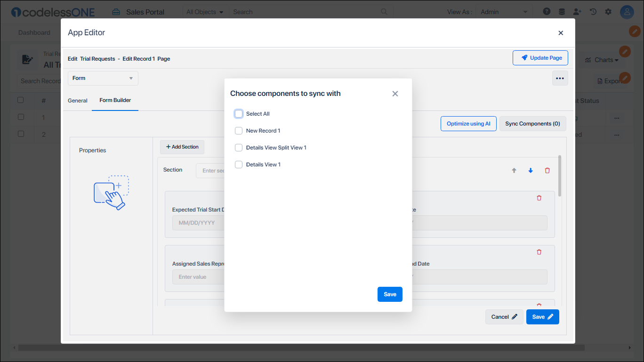This screenshot has width=644, height=362.
Task: Click the form builder vertical scrollbar
Action: click(x=559, y=175)
